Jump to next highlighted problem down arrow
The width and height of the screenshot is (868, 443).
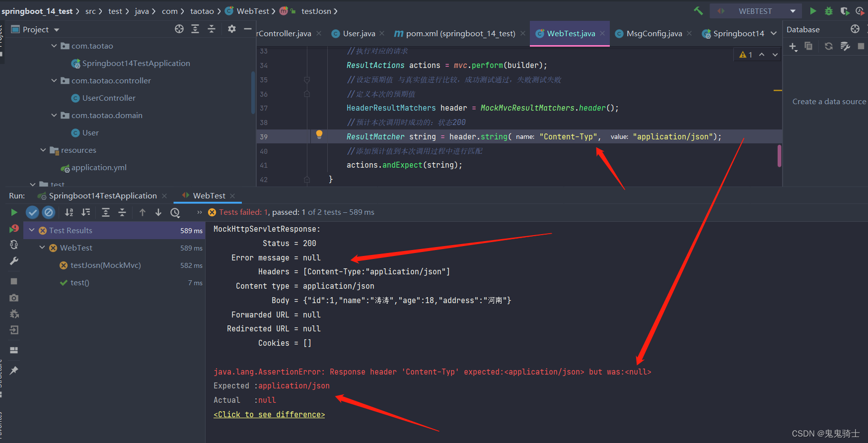click(x=775, y=55)
